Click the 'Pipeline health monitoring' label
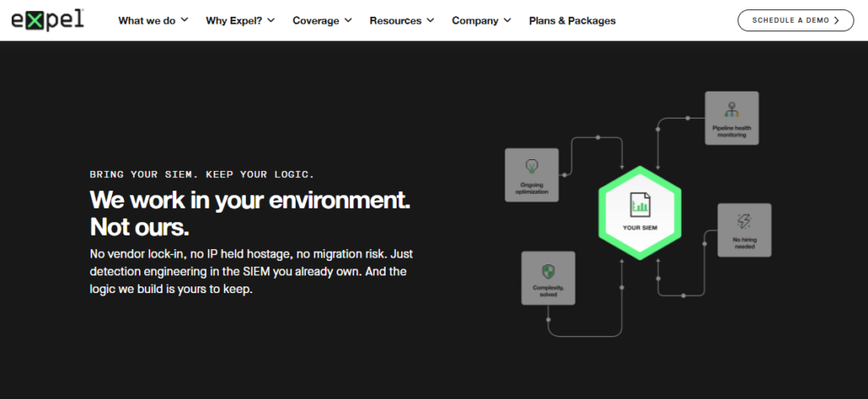 (732, 131)
